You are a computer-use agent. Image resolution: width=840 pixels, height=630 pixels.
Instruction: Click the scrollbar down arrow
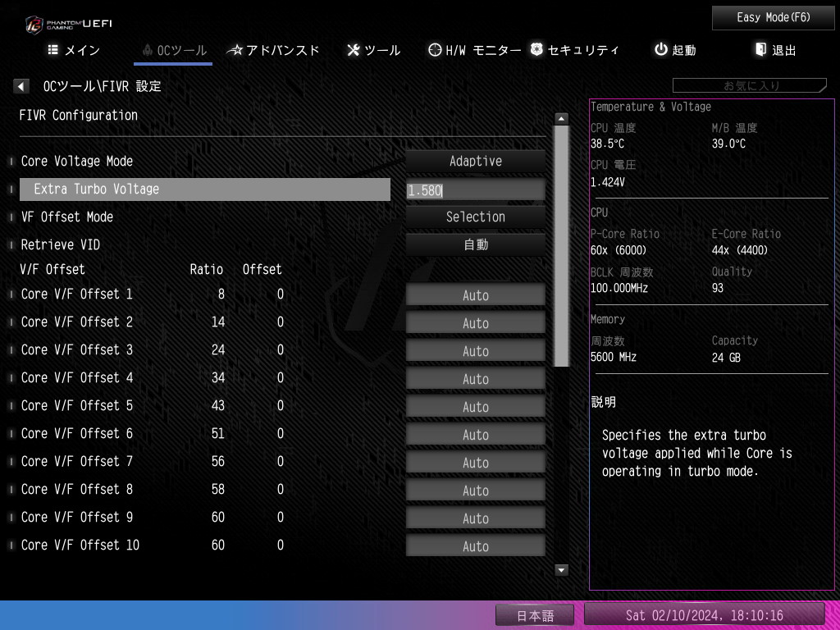point(561,571)
